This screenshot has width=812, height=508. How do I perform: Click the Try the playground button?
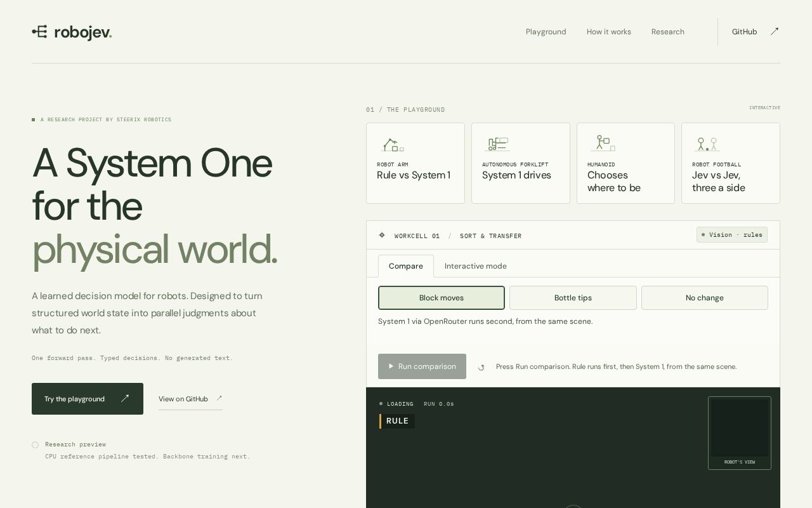(x=88, y=399)
